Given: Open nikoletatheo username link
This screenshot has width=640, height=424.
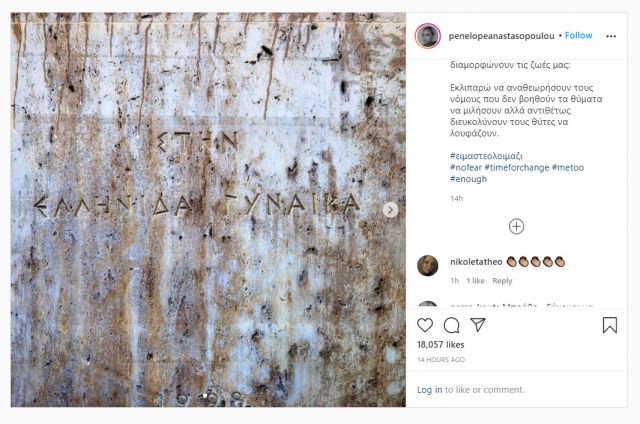Looking at the screenshot, I should click(x=476, y=262).
